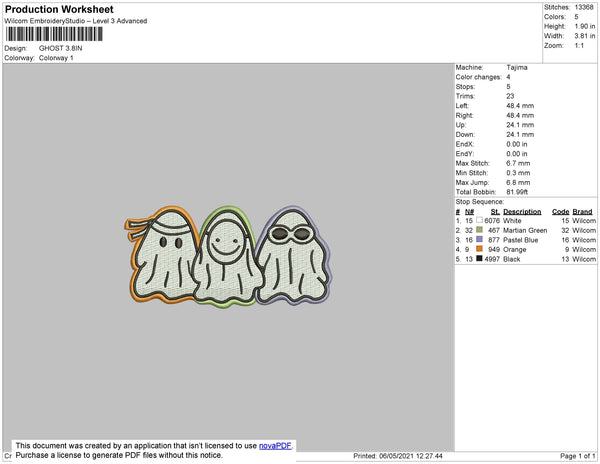The height and width of the screenshot is (464, 600).
Task: Click the Stop Sequence heading
Action: [481, 201]
